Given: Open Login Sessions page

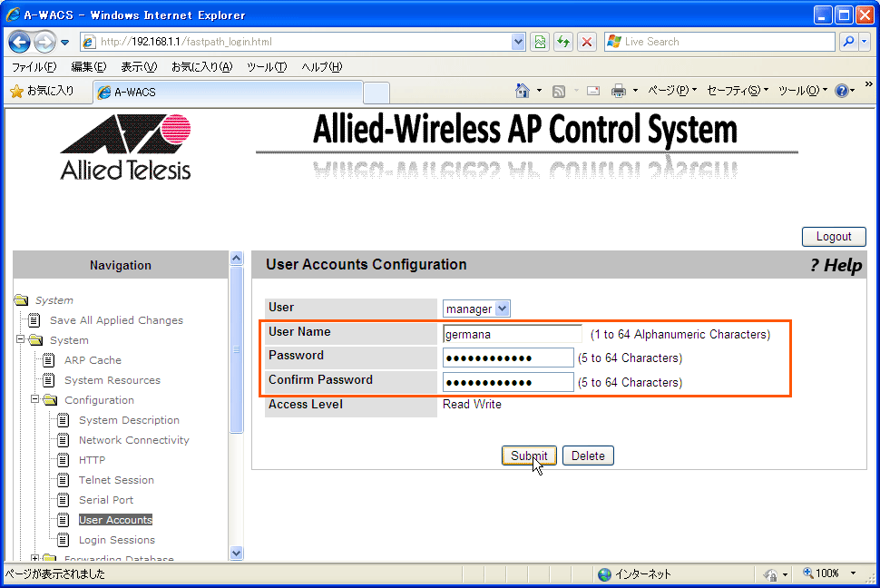Looking at the screenshot, I should point(117,540).
